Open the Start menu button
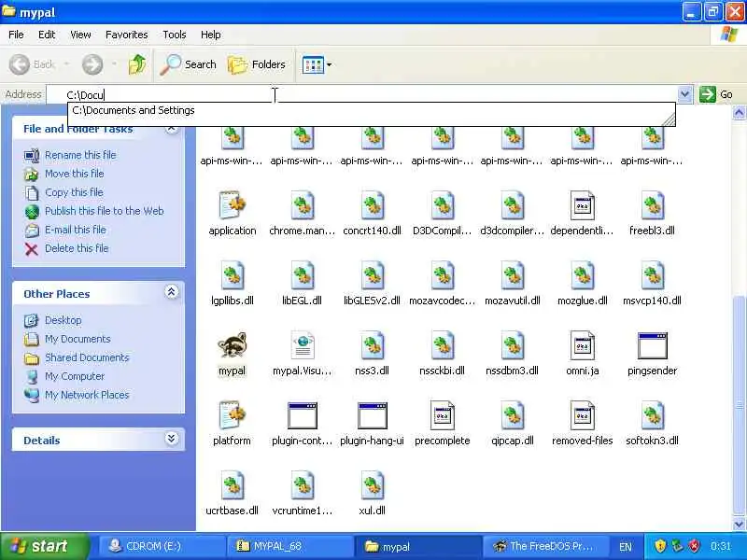Screen dimensions: 747x560 pyautogui.click(x=44, y=546)
